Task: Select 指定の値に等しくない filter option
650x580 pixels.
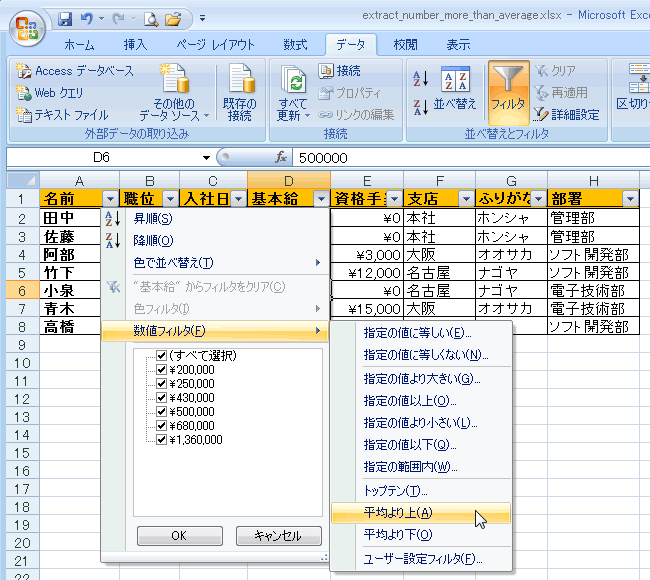Action: pos(421,355)
